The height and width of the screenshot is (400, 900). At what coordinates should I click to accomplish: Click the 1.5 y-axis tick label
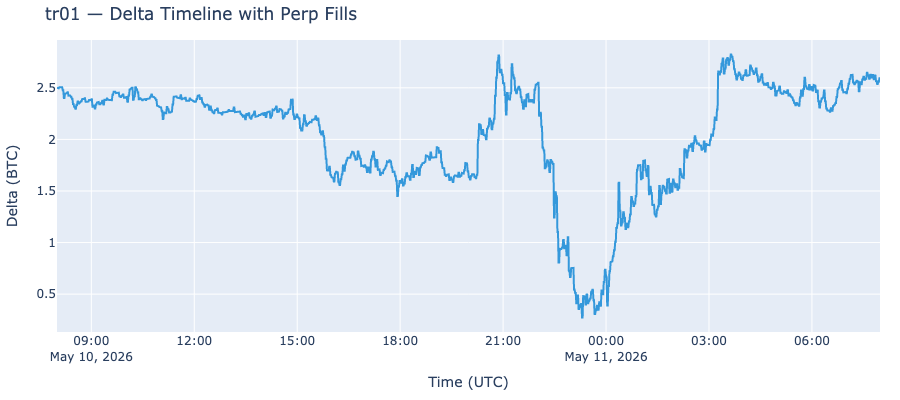[x=44, y=191]
